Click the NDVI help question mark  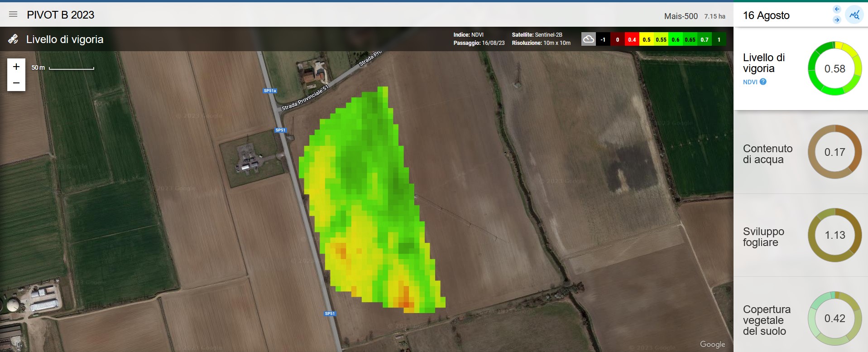pos(763,82)
